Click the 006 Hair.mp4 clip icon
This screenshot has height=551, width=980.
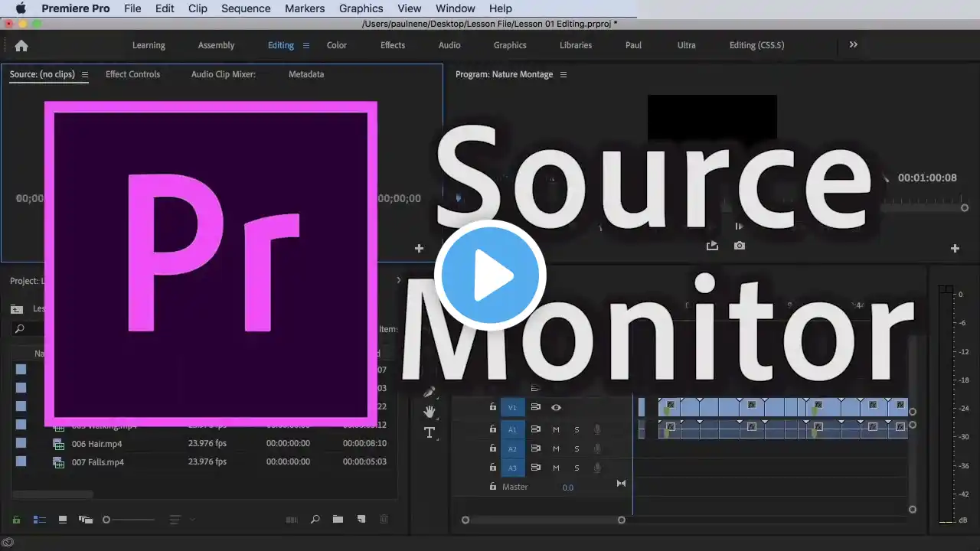(58, 444)
